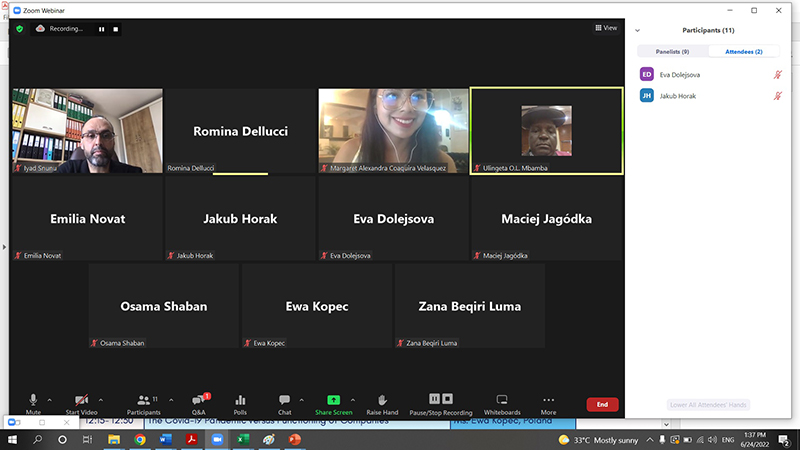Open the Chat panel

284,400
